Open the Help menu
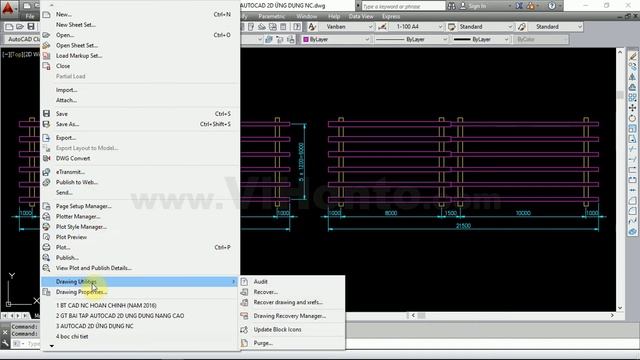This screenshot has width=640, height=360. click(x=334, y=16)
